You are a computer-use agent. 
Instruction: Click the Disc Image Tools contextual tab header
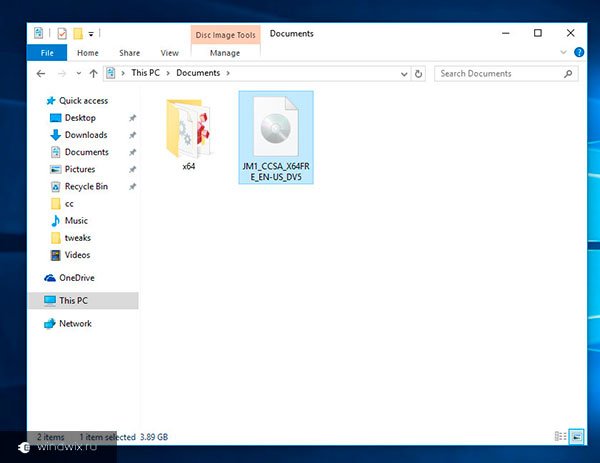[225, 35]
